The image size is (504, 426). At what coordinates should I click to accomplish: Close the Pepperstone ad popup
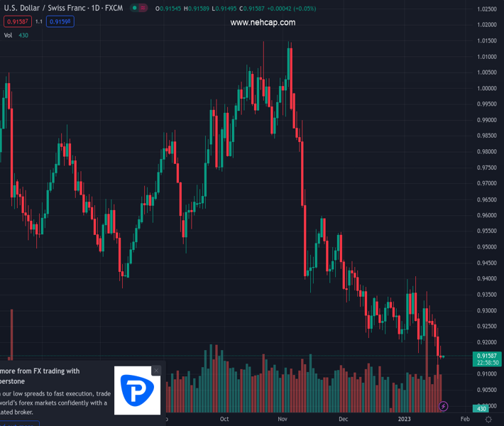(x=156, y=371)
